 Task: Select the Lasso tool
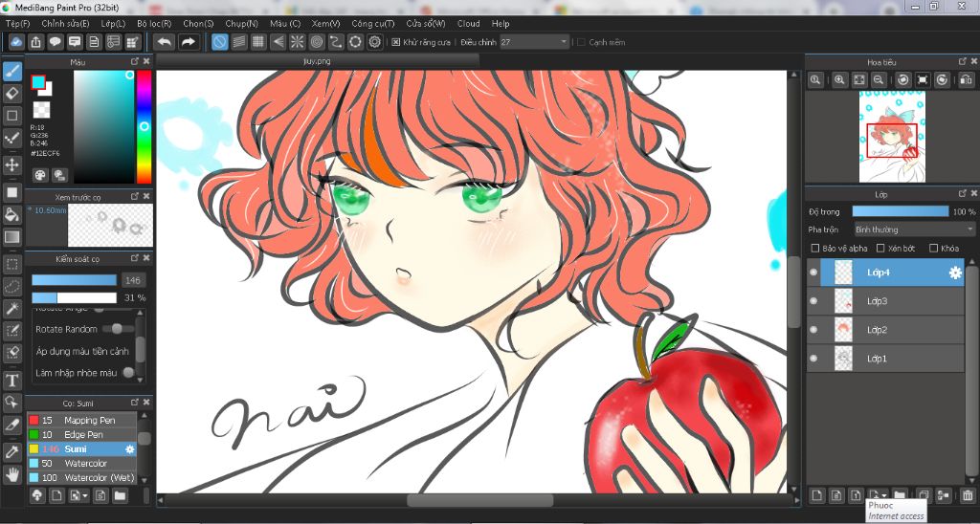tap(11, 287)
